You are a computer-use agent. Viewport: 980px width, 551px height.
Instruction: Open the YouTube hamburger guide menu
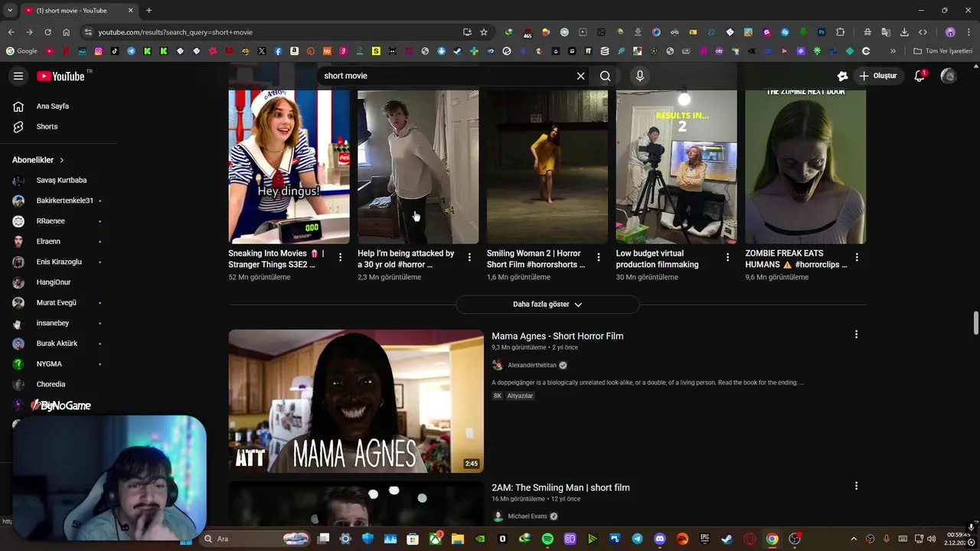pyautogui.click(x=18, y=76)
